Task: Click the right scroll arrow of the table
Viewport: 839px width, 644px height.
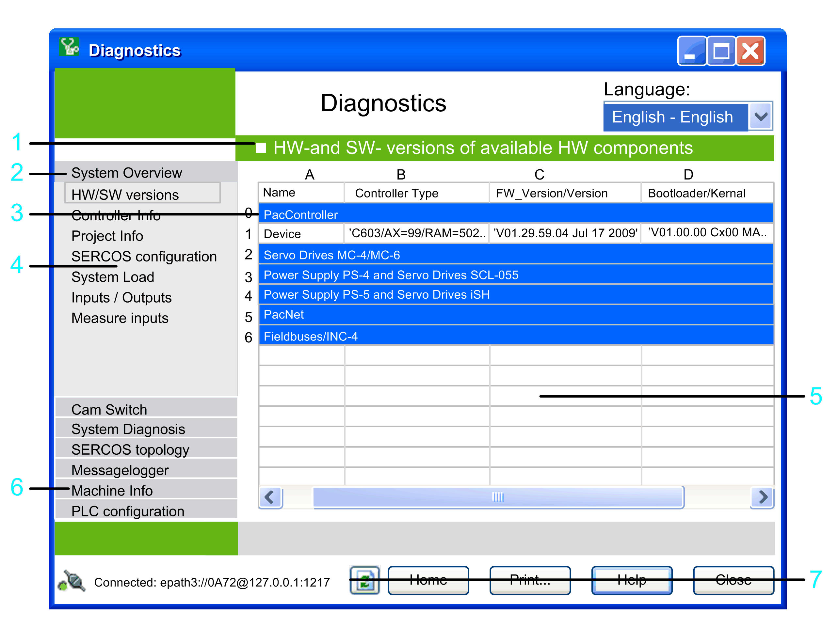Action: (x=762, y=497)
